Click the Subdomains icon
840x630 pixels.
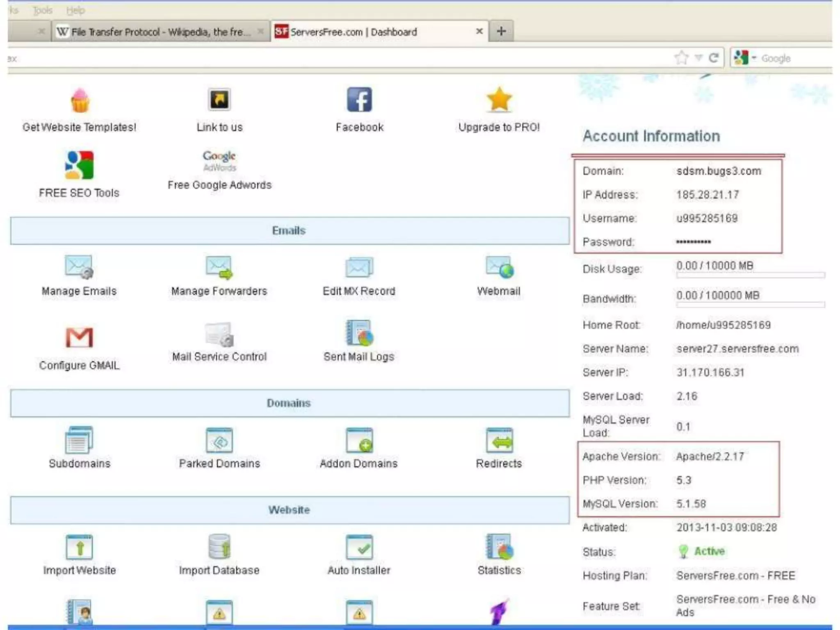click(79, 440)
